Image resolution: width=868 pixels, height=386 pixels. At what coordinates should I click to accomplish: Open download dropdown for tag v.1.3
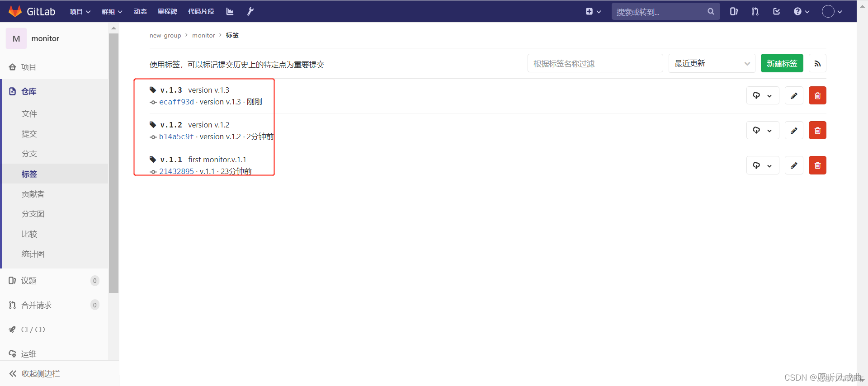pos(762,95)
